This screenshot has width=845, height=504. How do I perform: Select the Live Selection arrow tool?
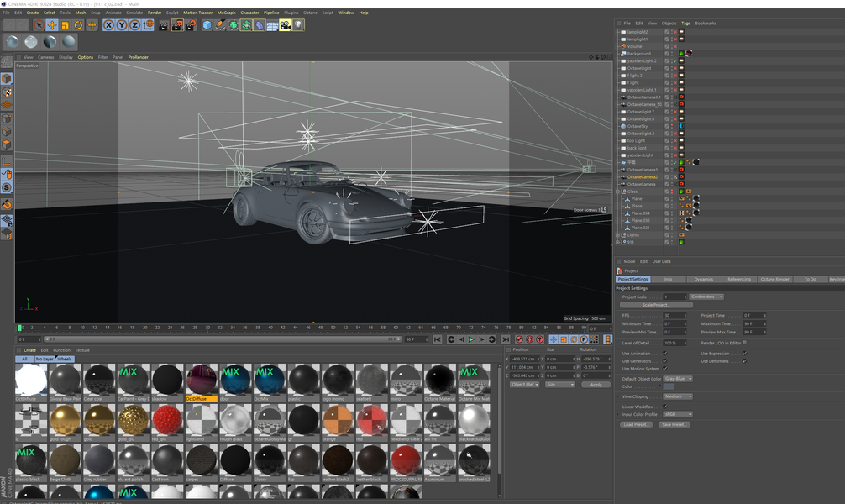tap(39, 25)
